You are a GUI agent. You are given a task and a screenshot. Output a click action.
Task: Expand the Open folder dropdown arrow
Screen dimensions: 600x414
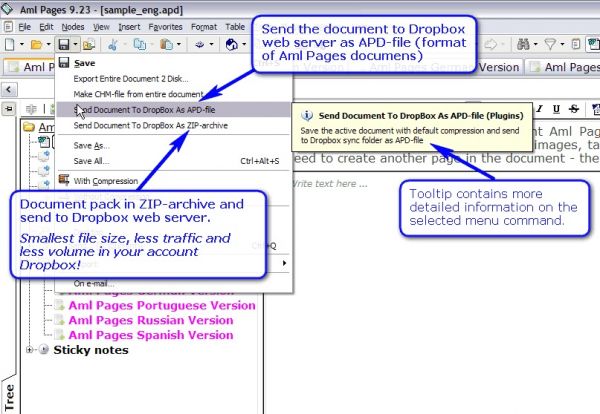coord(49,44)
